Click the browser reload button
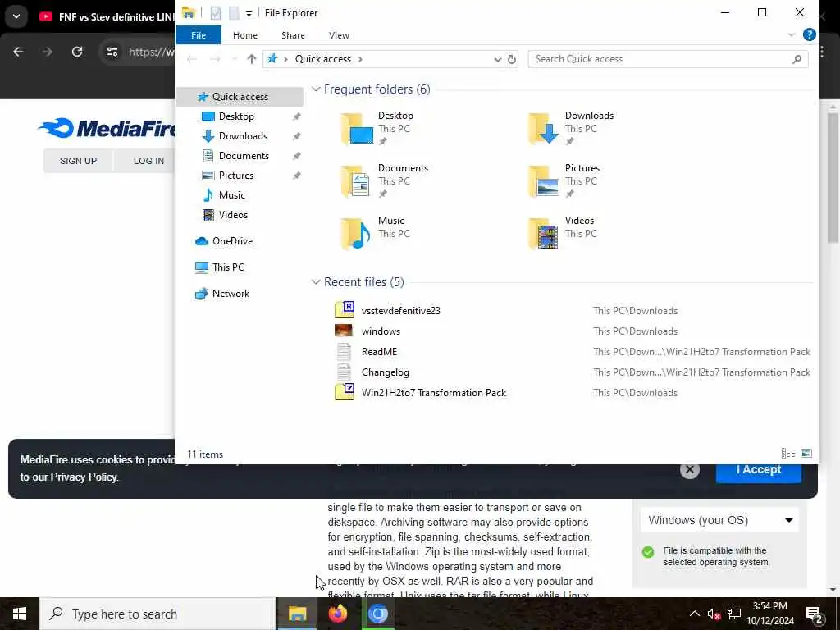The height and width of the screenshot is (630, 840). [x=77, y=52]
